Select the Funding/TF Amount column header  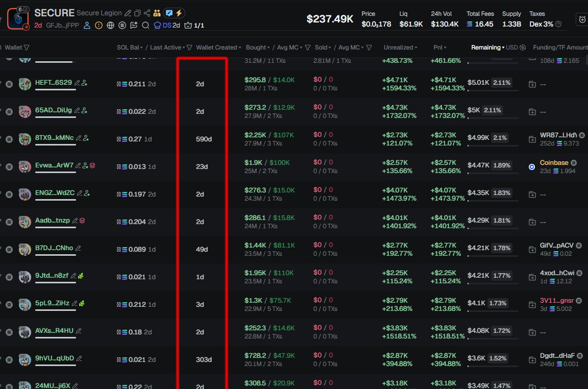point(560,47)
